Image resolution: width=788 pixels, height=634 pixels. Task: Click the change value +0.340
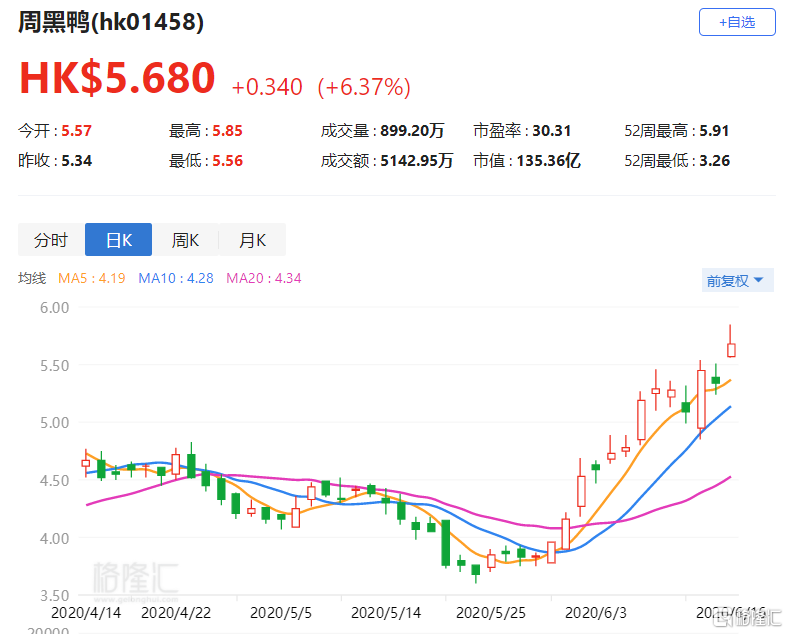pos(267,87)
